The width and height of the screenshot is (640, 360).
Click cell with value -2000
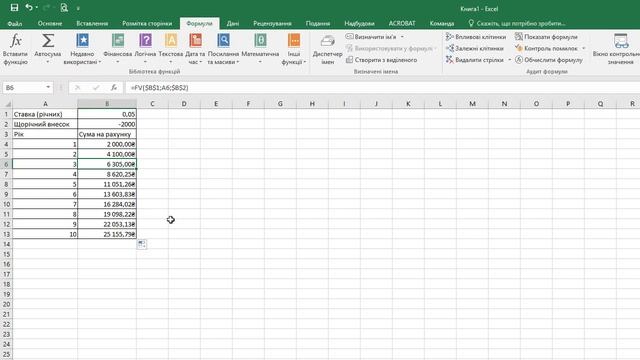tap(107, 124)
